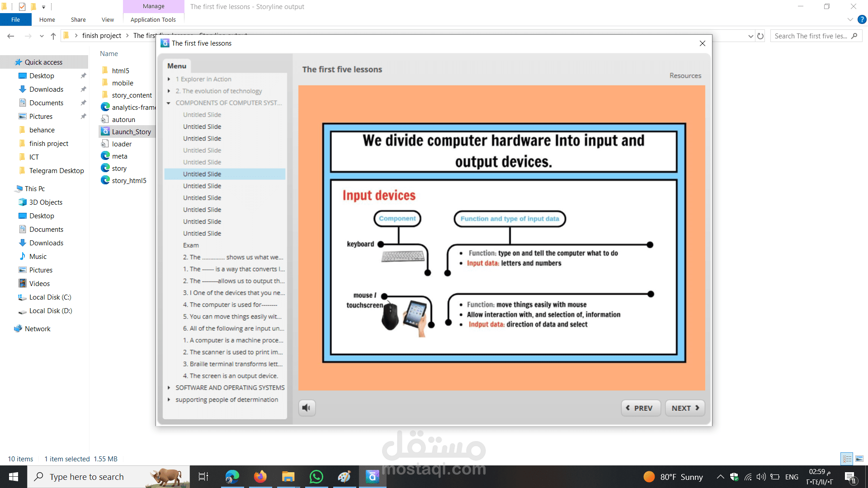868x488 pixels.
Task: Open the Application Tools tab
Action: pyautogui.click(x=153, y=19)
